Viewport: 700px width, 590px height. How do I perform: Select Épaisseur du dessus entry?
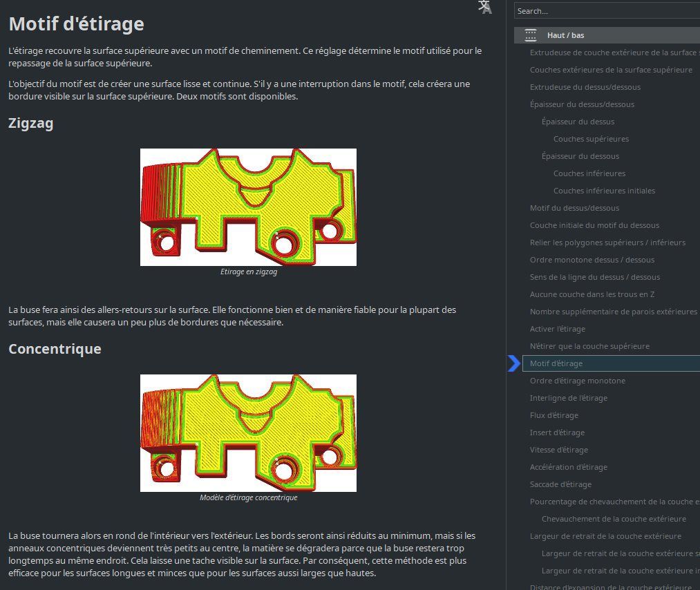[x=578, y=122]
